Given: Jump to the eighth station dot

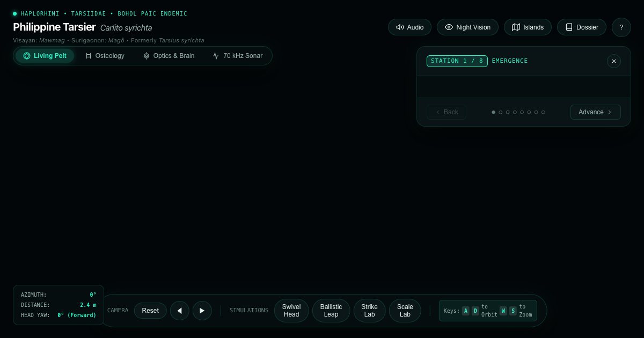Looking at the screenshot, I should (x=543, y=112).
